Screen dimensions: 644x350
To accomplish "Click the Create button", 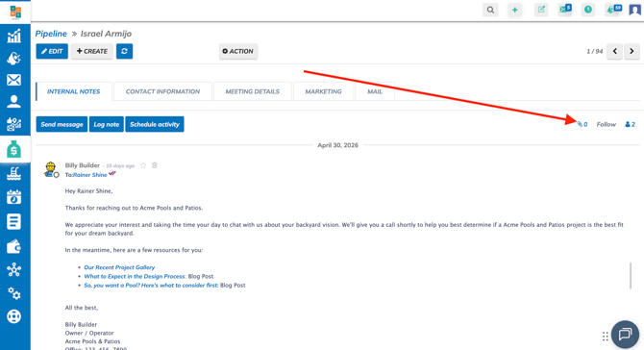I will click(x=92, y=51).
